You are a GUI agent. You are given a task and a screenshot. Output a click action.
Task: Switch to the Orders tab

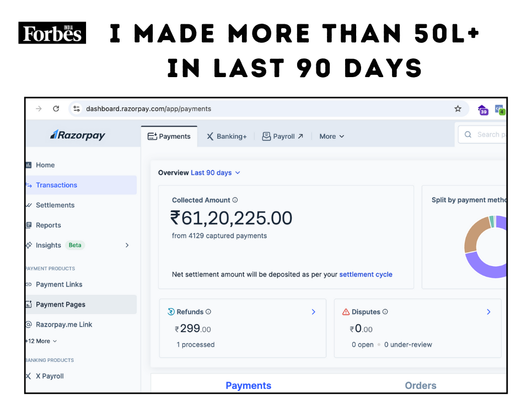[x=420, y=386]
